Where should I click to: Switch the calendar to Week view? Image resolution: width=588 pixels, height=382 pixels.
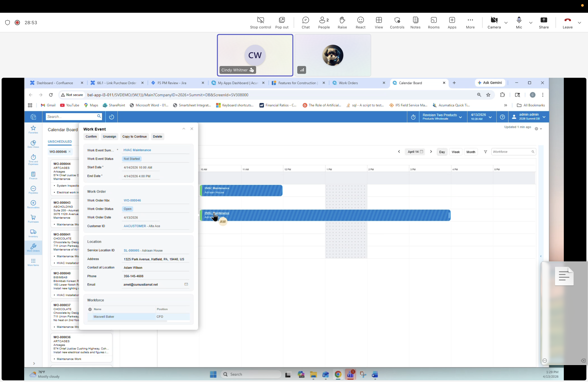[456, 152]
